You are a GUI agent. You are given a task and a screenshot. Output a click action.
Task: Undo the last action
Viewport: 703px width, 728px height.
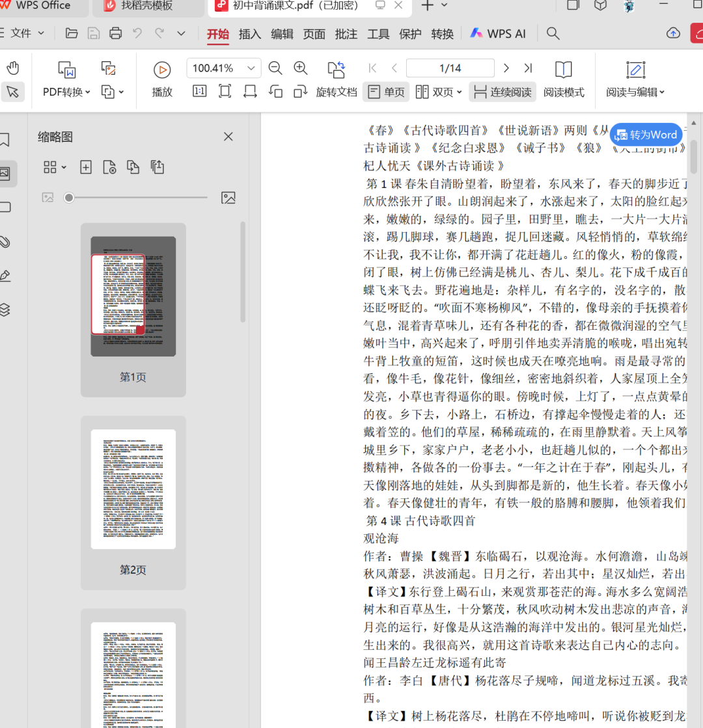[x=137, y=33]
